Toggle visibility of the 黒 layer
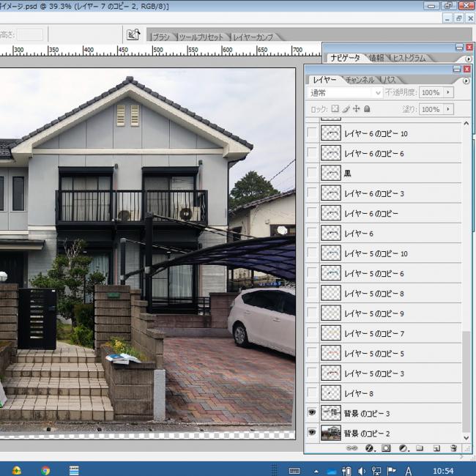476x476 pixels. [x=313, y=174]
